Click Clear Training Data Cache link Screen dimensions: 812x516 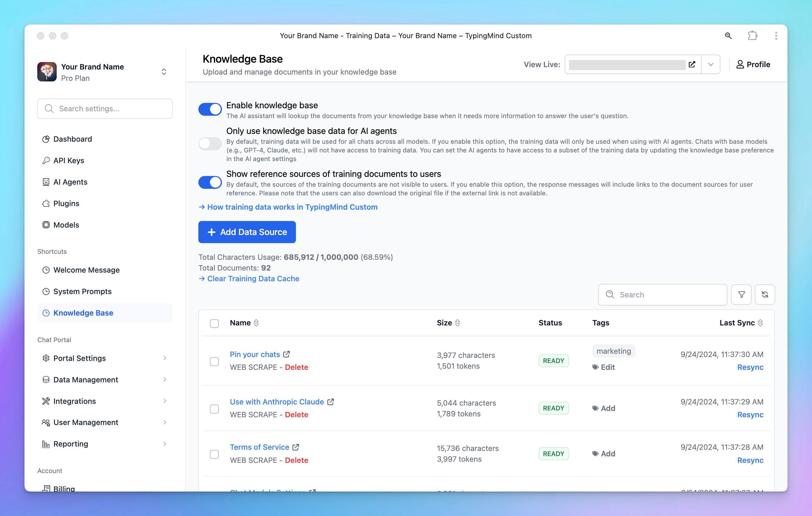[x=249, y=279]
